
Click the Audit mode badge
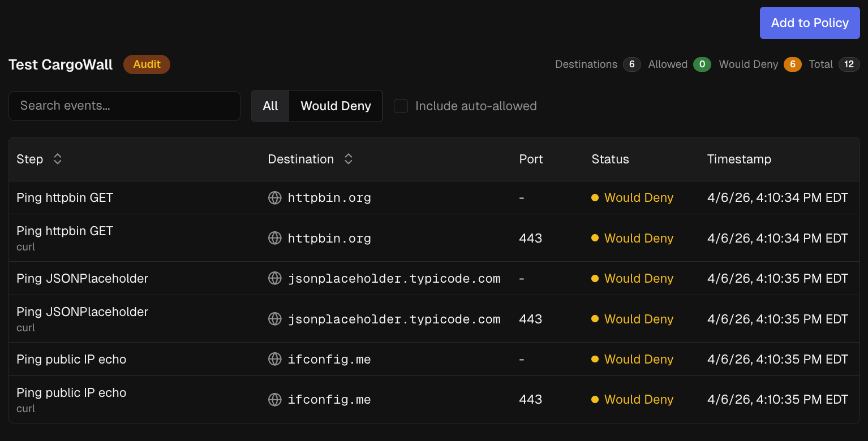pos(147,64)
